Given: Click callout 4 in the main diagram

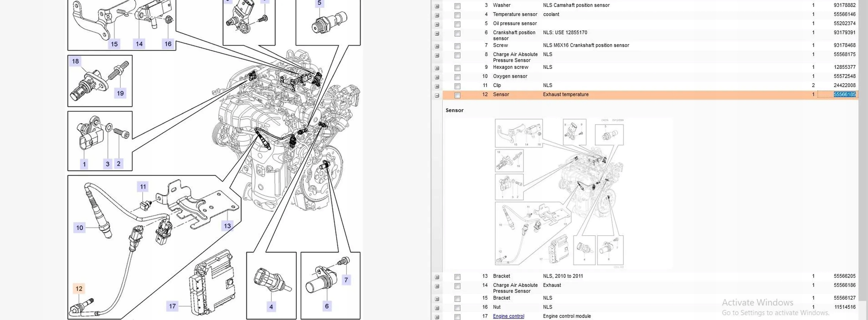Looking at the screenshot, I should 271,307.
